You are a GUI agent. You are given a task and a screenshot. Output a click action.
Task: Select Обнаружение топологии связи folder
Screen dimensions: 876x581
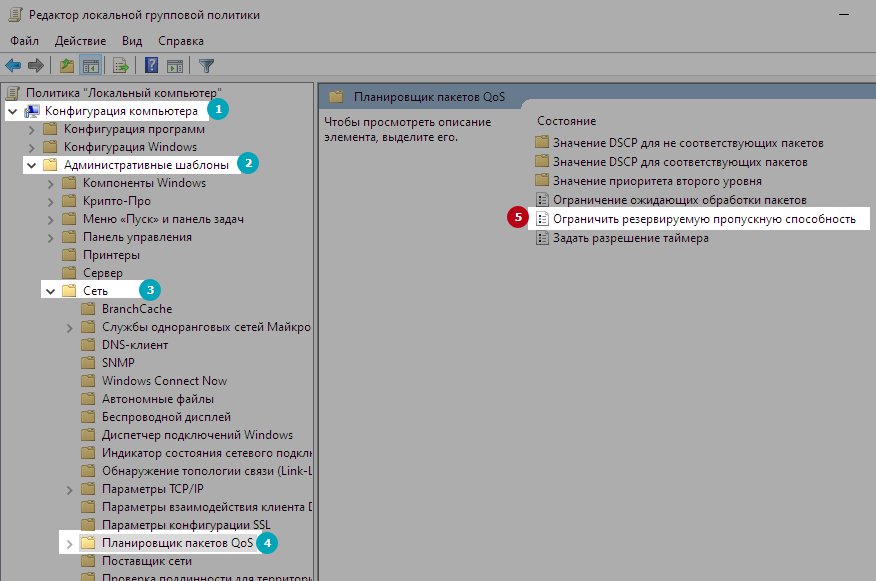[x=207, y=471]
